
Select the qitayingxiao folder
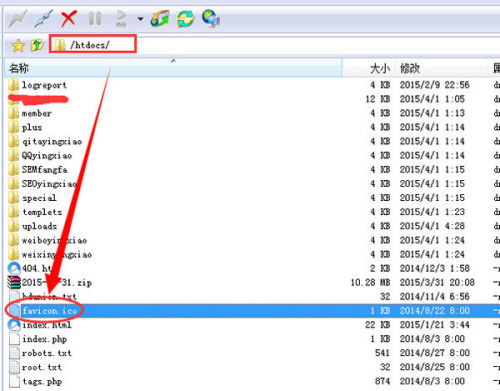coord(52,142)
